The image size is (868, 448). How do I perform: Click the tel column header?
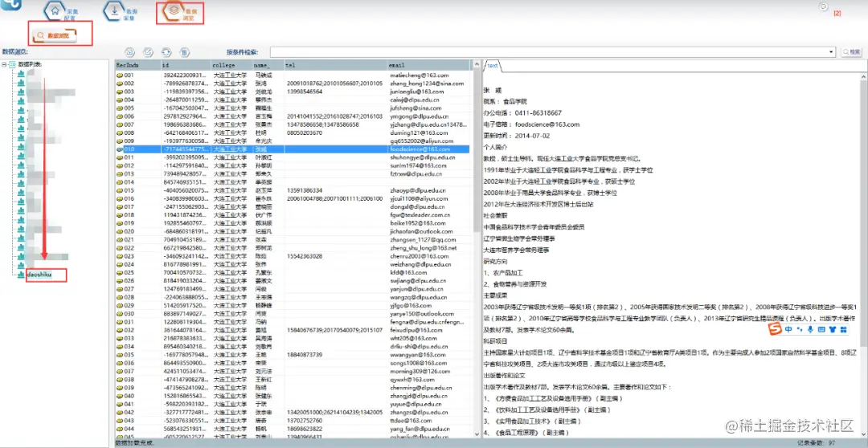335,65
